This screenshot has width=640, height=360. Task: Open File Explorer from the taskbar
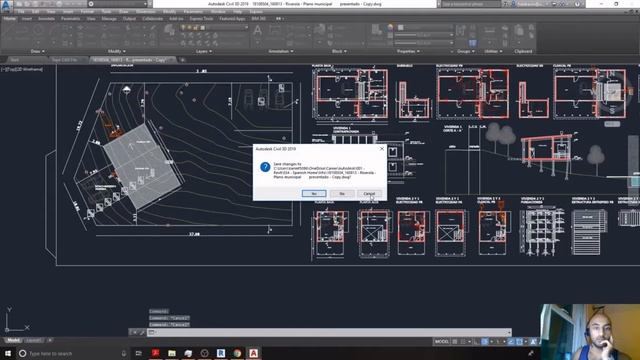pyautogui.click(x=172, y=353)
